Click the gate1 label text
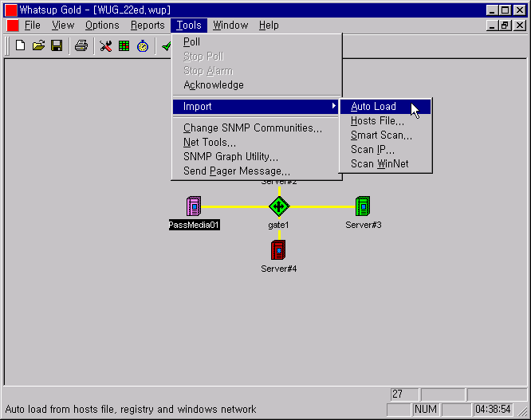 pyautogui.click(x=278, y=225)
